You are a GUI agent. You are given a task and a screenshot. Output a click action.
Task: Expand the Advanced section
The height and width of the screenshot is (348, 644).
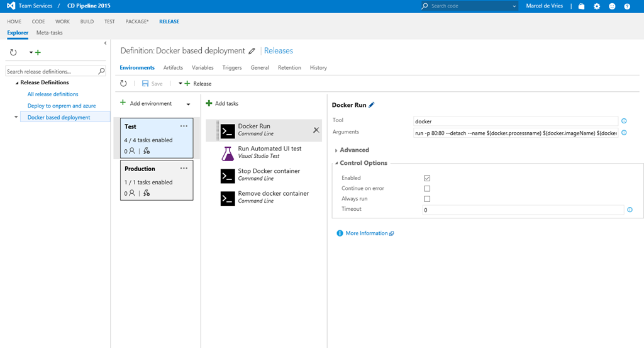click(353, 150)
